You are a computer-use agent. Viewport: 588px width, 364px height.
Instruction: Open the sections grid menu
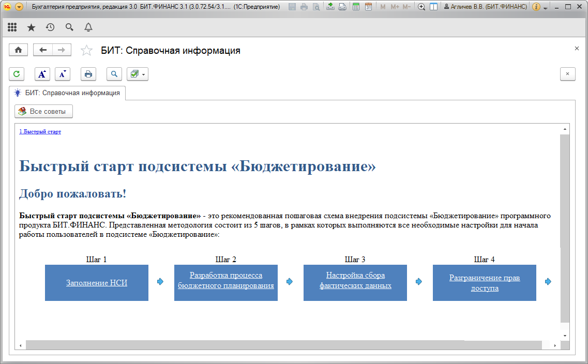click(12, 27)
